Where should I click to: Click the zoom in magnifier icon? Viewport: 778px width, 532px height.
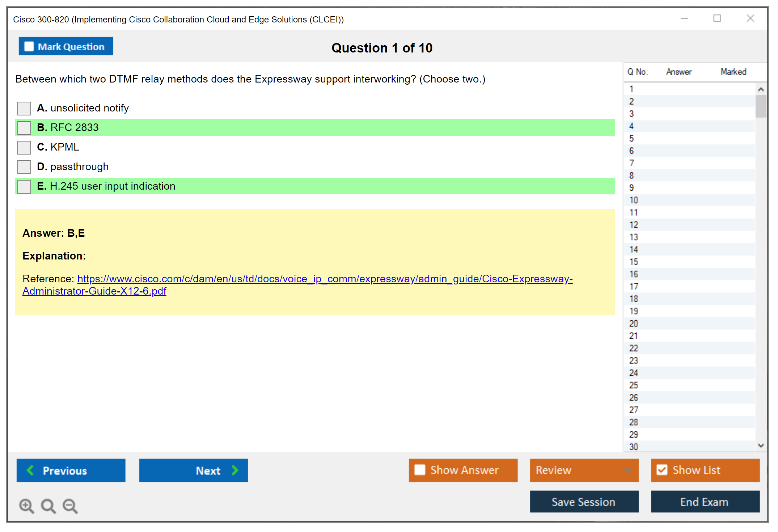coord(26,506)
